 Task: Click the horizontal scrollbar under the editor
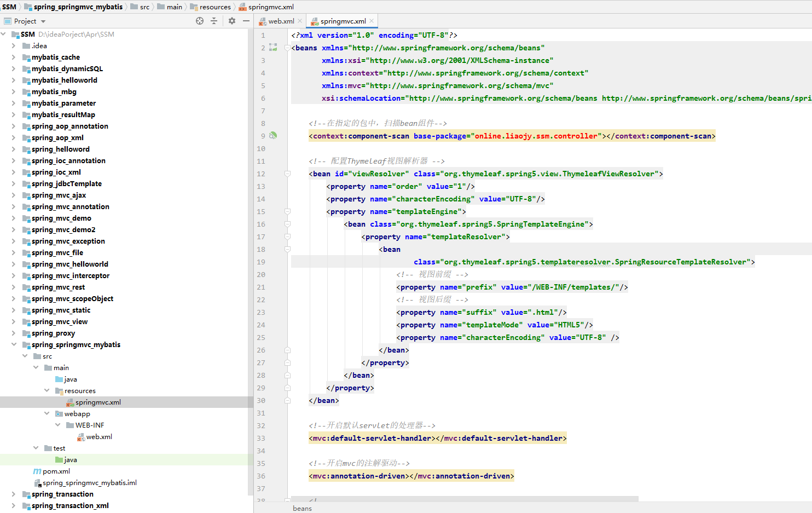[465, 499]
